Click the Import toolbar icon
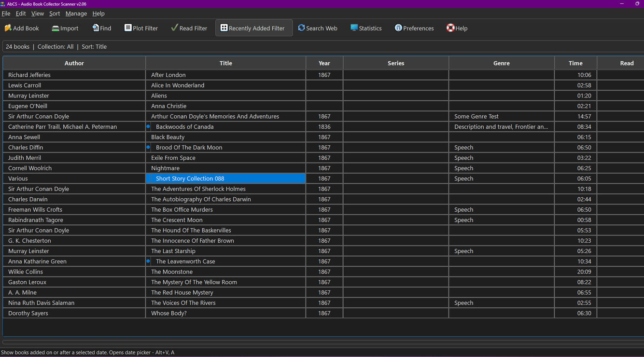Screen dimensions: 644x357 [x=56, y=28]
